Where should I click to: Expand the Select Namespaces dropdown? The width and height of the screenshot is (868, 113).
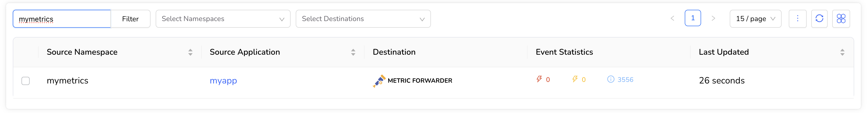coord(223,19)
